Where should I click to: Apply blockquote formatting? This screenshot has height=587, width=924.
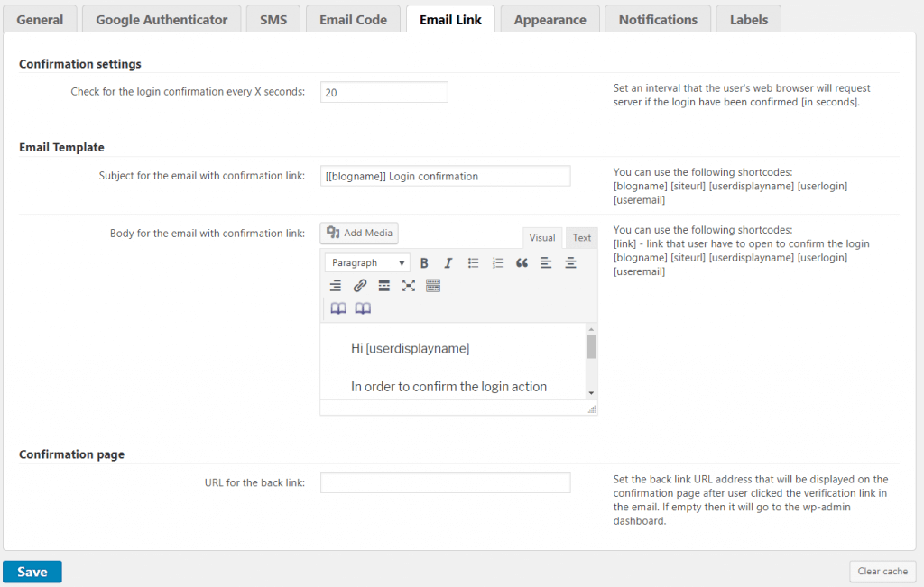tap(522, 263)
